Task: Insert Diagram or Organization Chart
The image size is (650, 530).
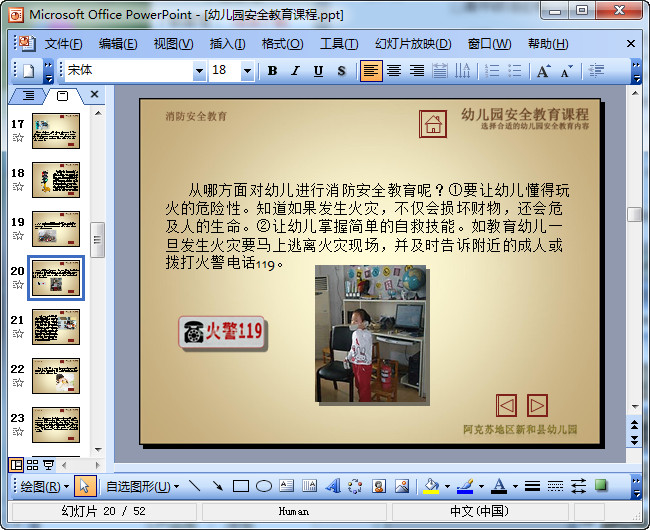Action: click(355, 486)
